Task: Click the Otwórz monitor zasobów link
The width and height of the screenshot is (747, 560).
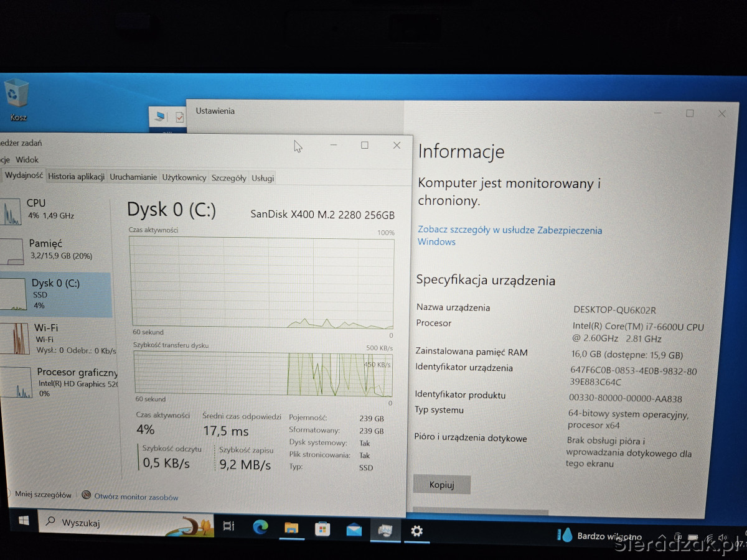Action: point(136,497)
